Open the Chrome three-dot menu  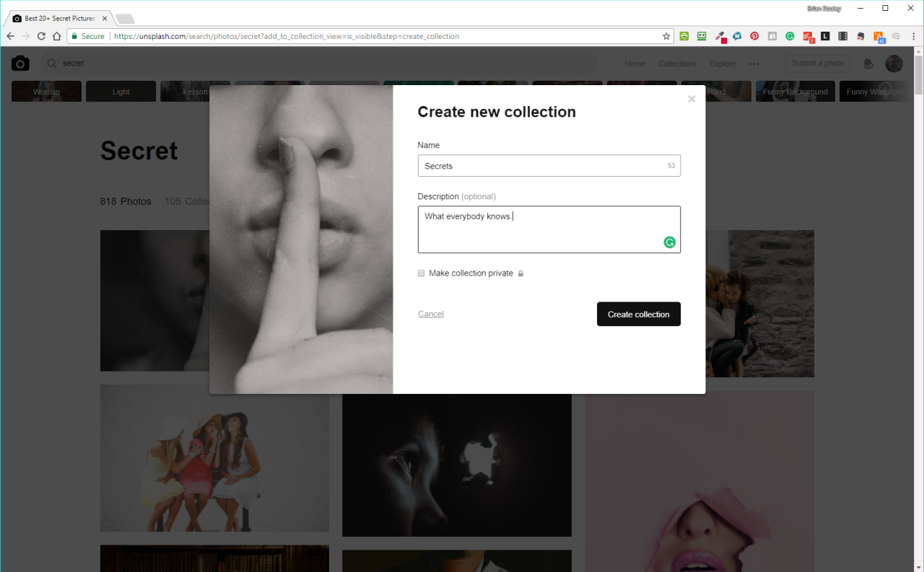coord(914,36)
